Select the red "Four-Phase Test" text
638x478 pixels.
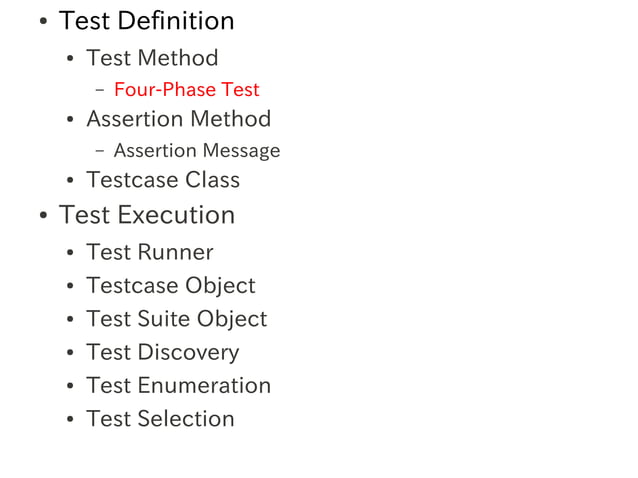(186, 90)
